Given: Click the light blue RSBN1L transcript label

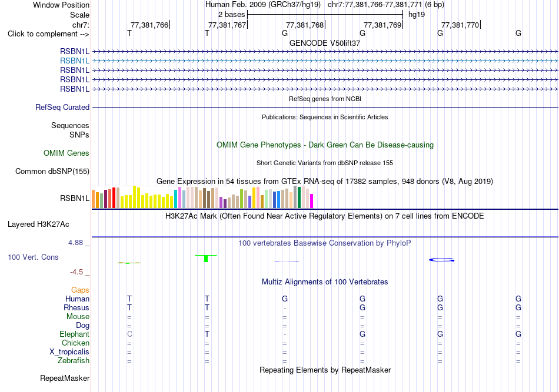Looking at the screenshot, I should pos(75,61).
